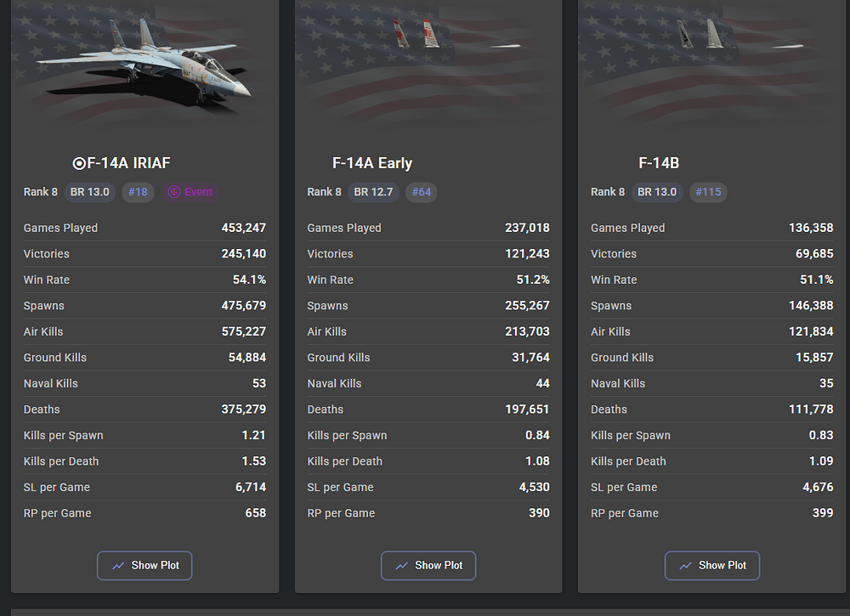This screenshot has height=616, width=850.
Task: Open the F-14A IRIAF aircraft image
Action: point(144,64)
